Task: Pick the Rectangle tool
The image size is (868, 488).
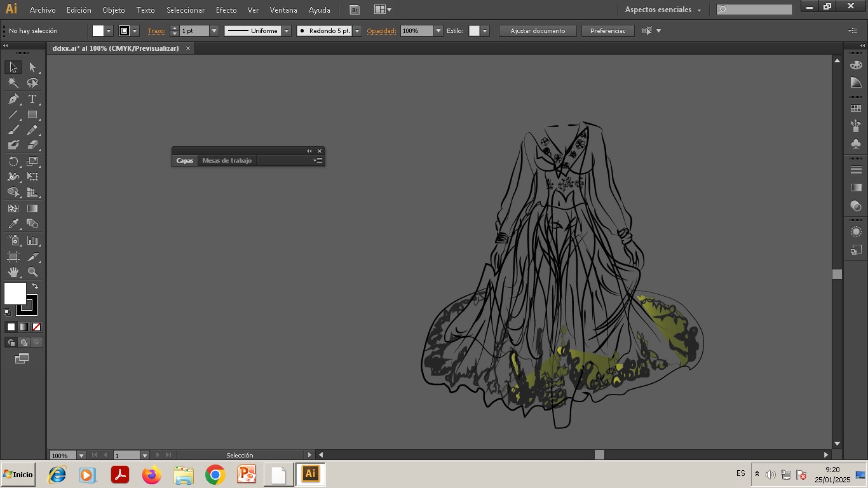Action: point(32,115)
